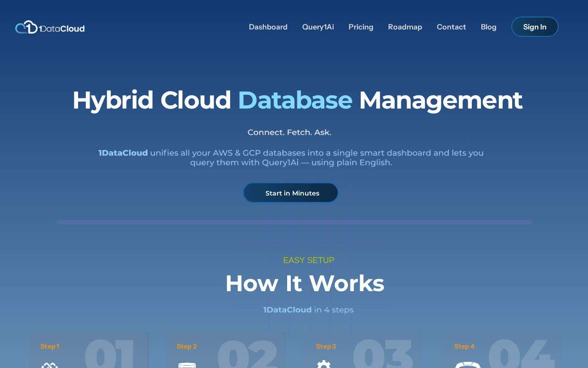The image size is (588, 368).
Task: Click the 1DataCloud logo text
Action: coord(62,29)
